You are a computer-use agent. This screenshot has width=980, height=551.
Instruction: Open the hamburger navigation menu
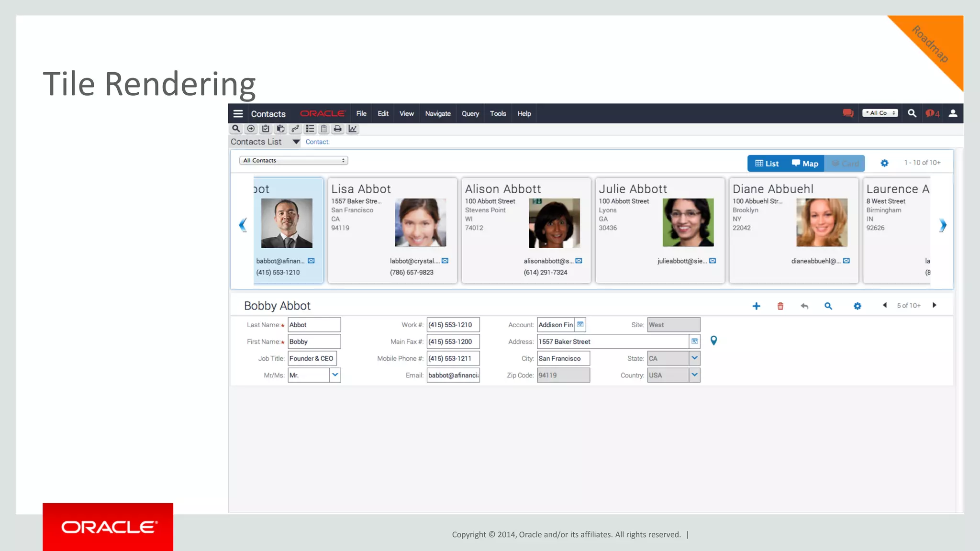tap(238, 113)
